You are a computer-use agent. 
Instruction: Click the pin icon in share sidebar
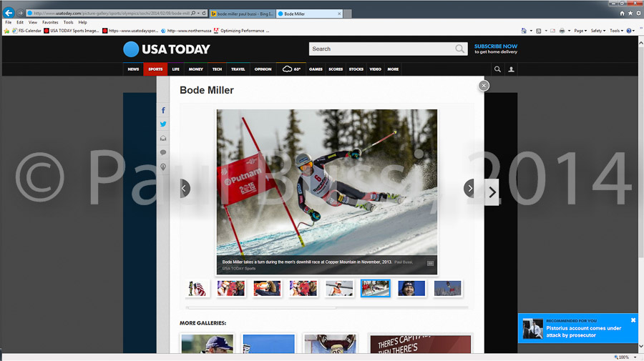pos(163,167)
